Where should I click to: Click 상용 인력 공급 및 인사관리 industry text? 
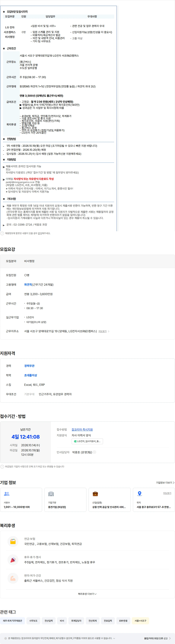pyautogui.click(x=109, y=507)
